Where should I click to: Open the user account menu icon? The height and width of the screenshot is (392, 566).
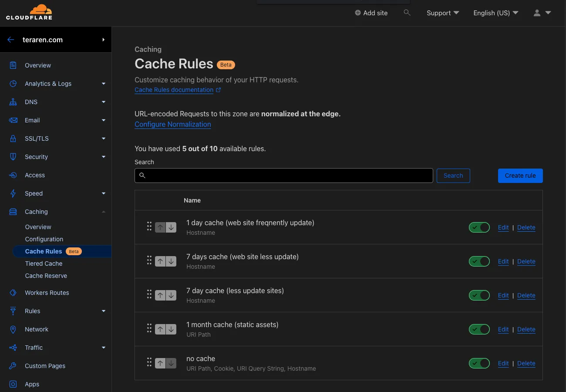(542, 13)
